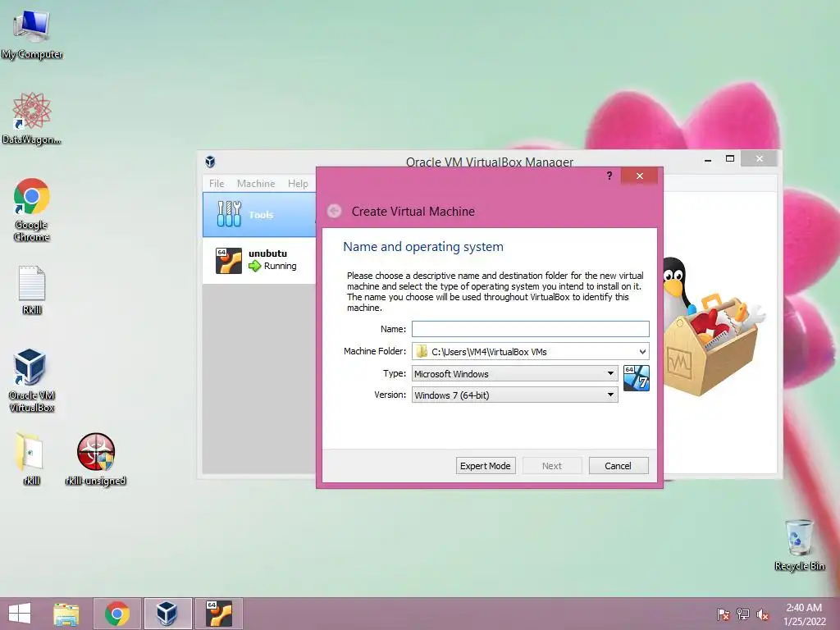This screenshot has height=630, width=840.
Task: Open the Help menu in VirtualBox Manager
Action: click(x=298, y=183)
